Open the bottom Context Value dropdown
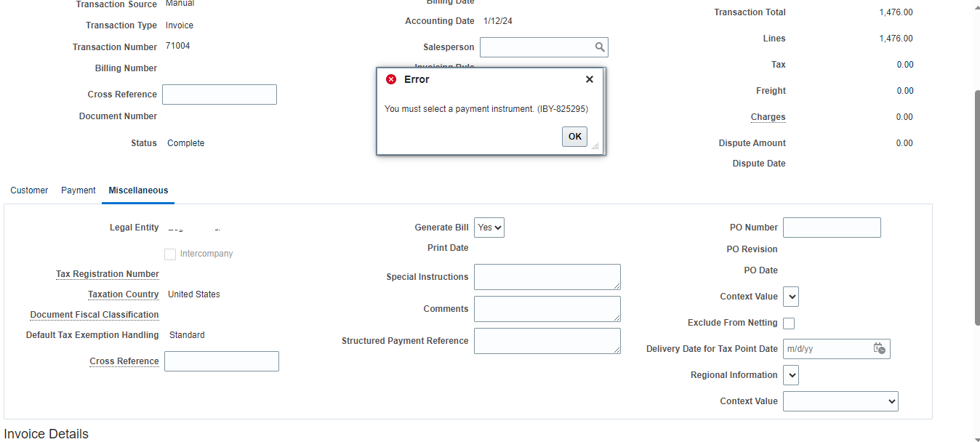Viewport: 980px width, 442px height. click(x=840, y=401)
